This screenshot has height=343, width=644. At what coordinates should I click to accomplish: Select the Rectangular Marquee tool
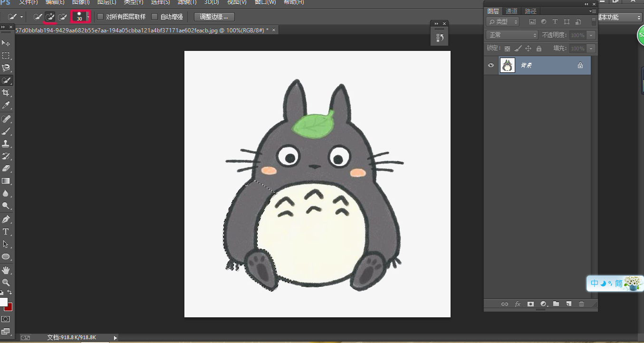click(6, 56)
